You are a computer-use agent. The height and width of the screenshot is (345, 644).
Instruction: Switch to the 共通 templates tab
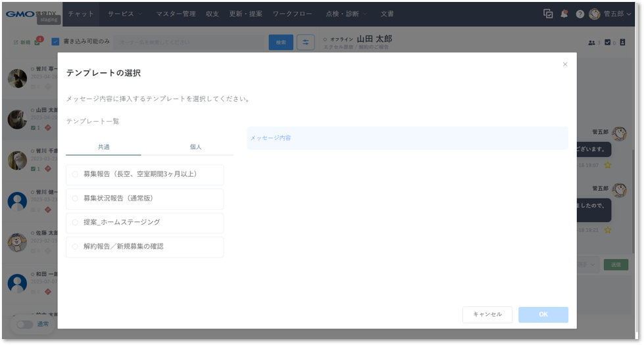click(x=104, y=147)
